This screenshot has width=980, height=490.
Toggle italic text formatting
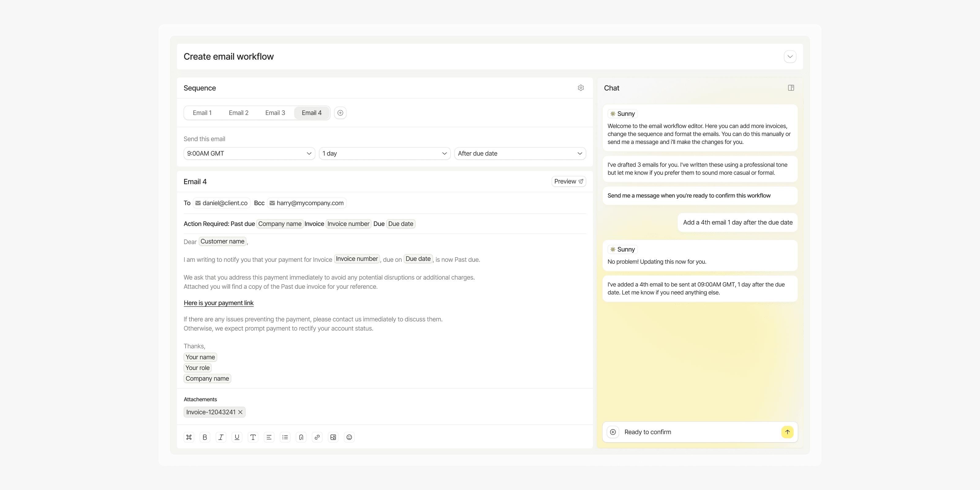[221, 437]
